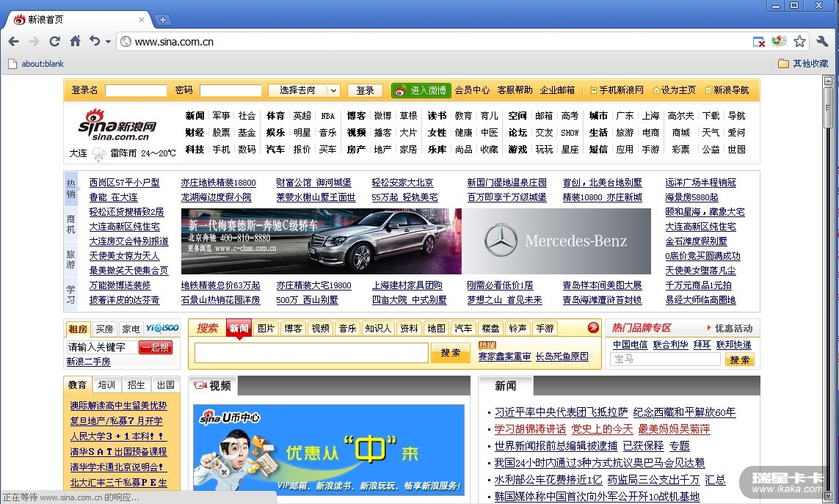Reload the page with the refresh icon
This screenshot has height=504, width=839.
tap(54, 41)
